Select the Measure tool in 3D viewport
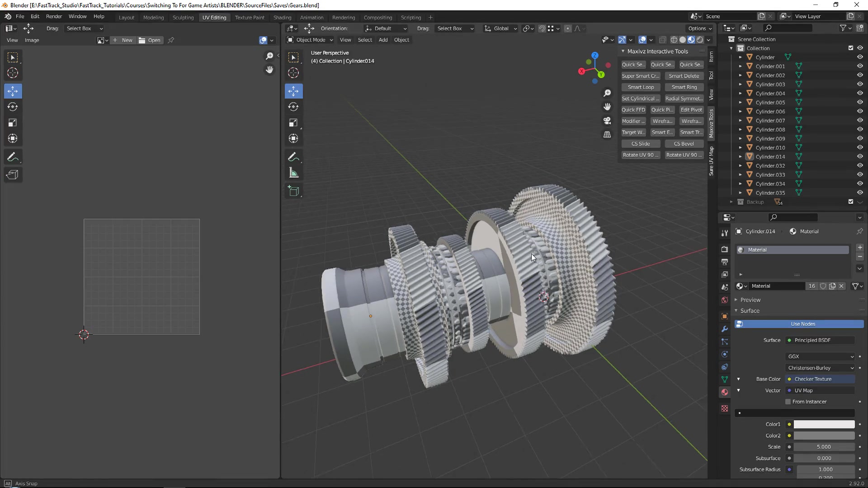Viewport: 868px width, 488px height. pos(293,173)
